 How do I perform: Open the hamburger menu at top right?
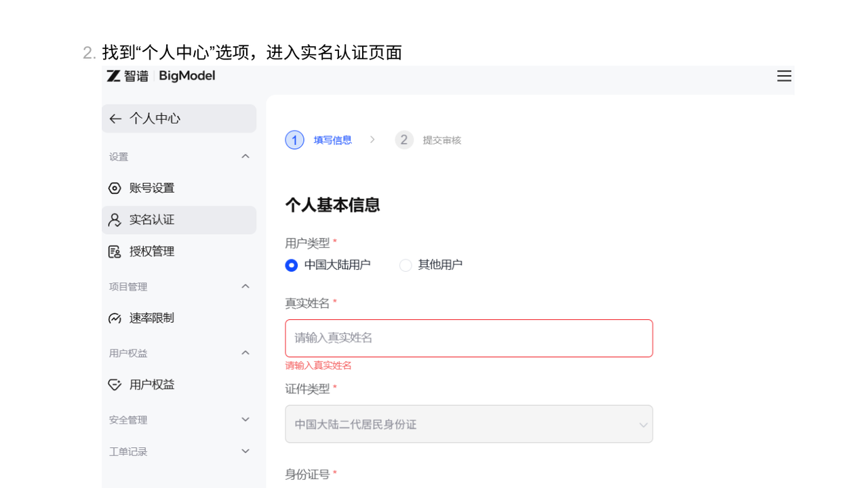coord(784,76)
